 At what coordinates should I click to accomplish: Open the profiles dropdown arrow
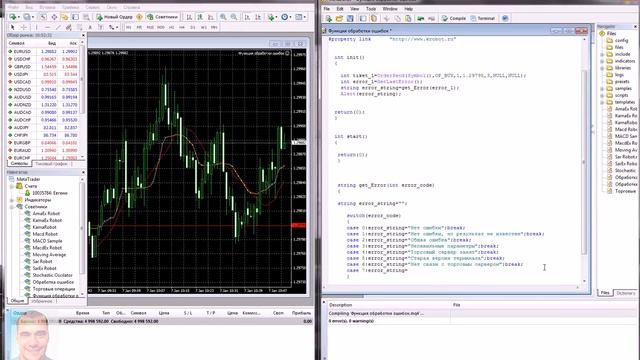(x=33, y=17)
